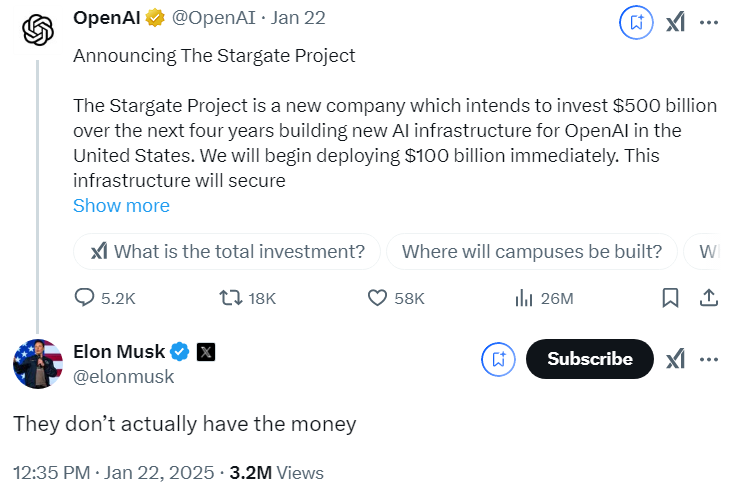Open Grok icon on OpenAI tweet
Screen dimensions: 740x501
pyautogui.click(x=676, y=22)
